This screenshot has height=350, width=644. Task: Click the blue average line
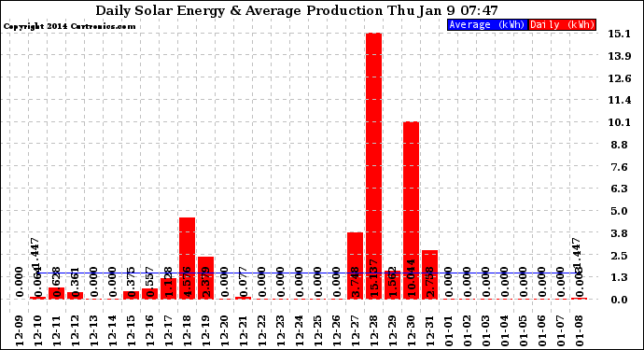(x=308, y=273)
